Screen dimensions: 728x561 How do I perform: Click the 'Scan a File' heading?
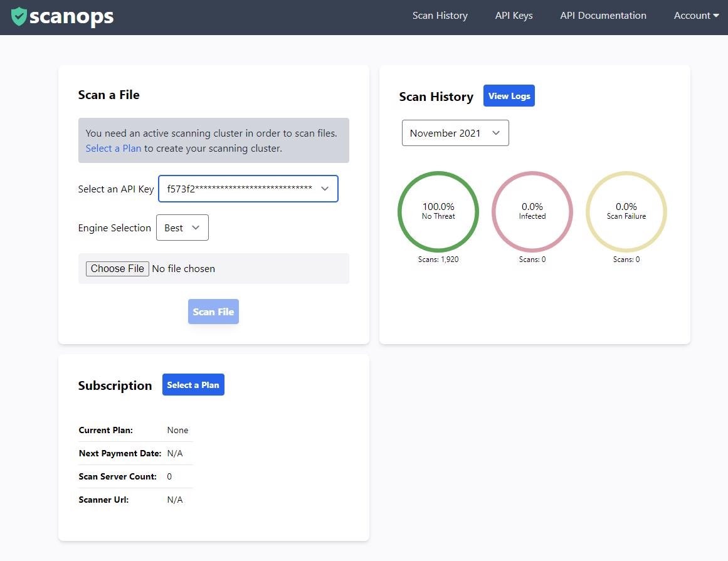(x=108, y=95)
